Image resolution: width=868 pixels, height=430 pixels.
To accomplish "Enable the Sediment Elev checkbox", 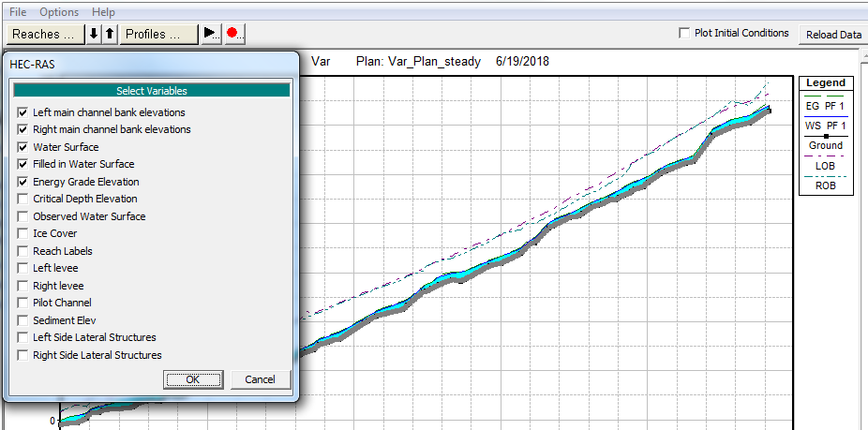I will click(x=22, y=320).
